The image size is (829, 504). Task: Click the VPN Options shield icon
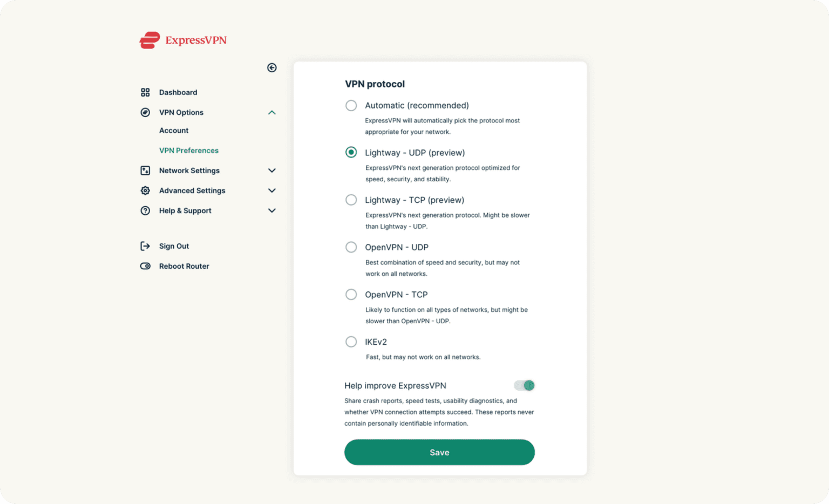point(145,112)
